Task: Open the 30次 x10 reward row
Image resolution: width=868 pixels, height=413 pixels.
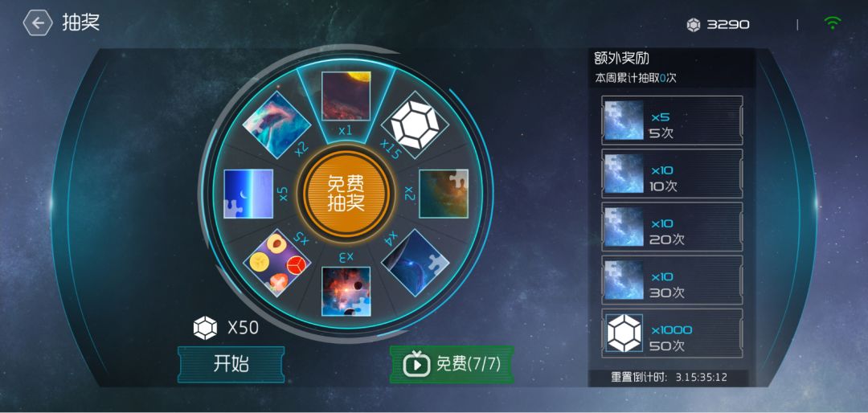Action: [672, 280]
